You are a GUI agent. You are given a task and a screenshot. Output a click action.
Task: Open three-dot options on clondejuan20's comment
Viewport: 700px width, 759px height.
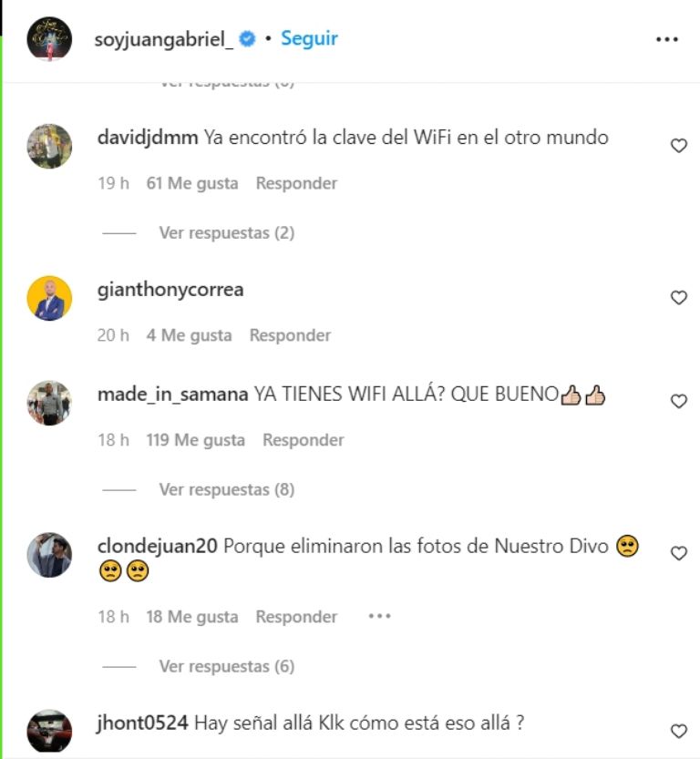coord(379,616)
